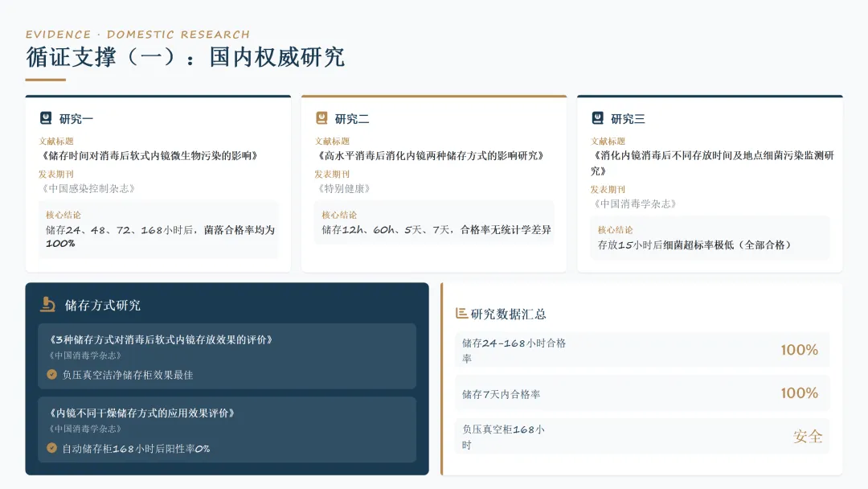The height and width of the screenshot is (489, 868).
Task: Click the 研究数据汇总 section heading
Action: coord(508,314)
